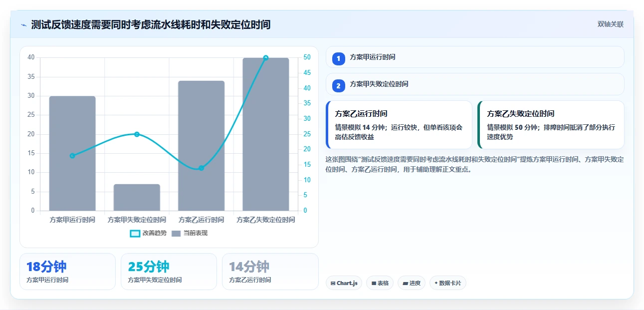
Task: Click the trend line point at value 50
Action: 266,58
